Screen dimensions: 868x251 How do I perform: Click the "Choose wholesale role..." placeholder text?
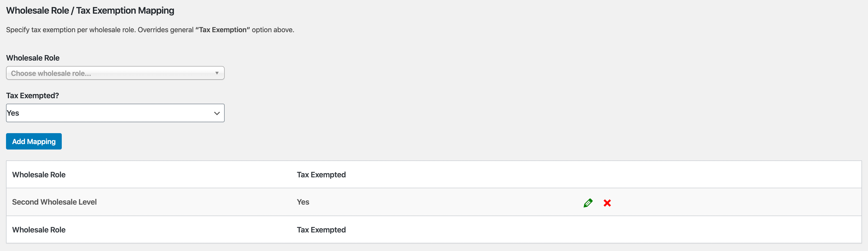[x=51, y=73]
